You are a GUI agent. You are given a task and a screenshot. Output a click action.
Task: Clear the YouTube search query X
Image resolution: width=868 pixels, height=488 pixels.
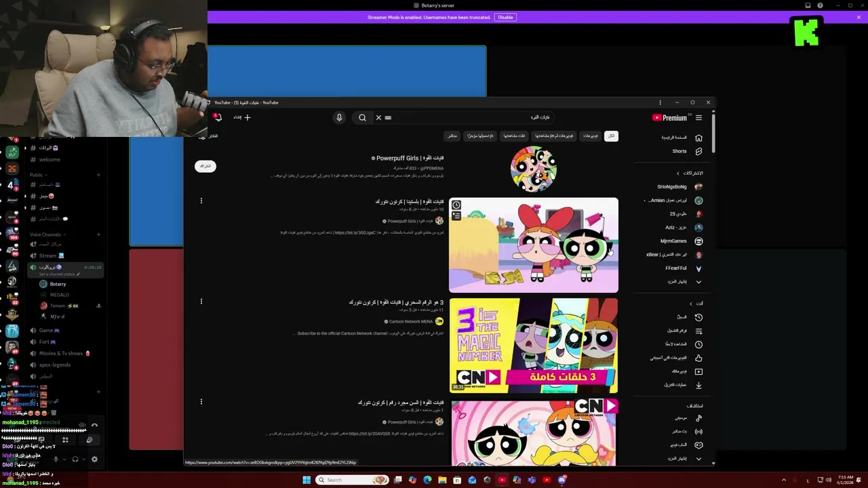(x=378, y=117)
